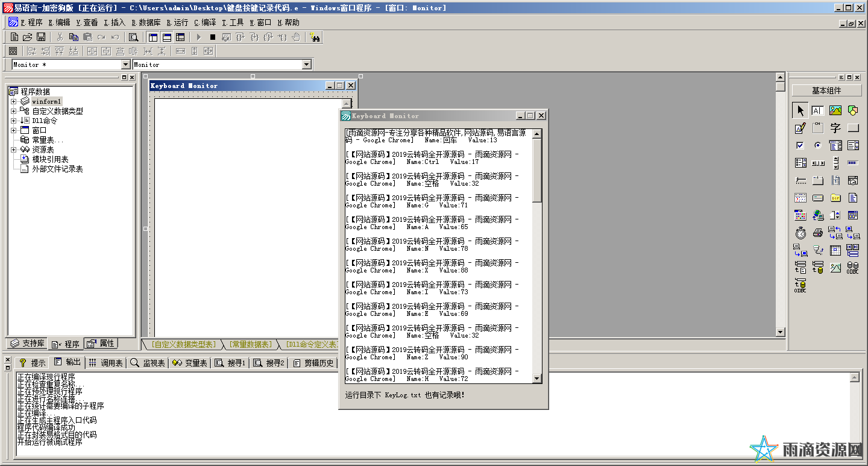The width and height of the screenshot is (868, 466).
Task: Select the color selector grid component icon
Action: coord(800,215)
